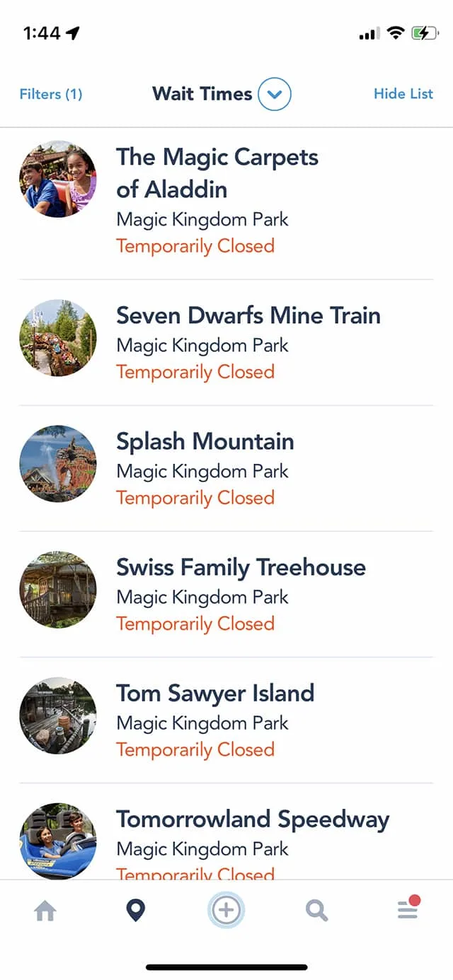Tap the location arrow beside the time
This screenshot has width=453, height=980.
click(73, 33)
